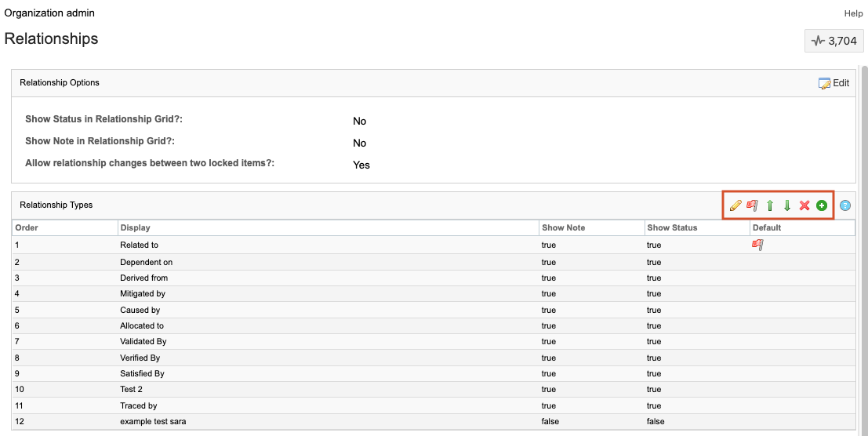Click the vertical page scrollbar
The image size is (868, 436).
pyautogui.click(x=864, y=249)
